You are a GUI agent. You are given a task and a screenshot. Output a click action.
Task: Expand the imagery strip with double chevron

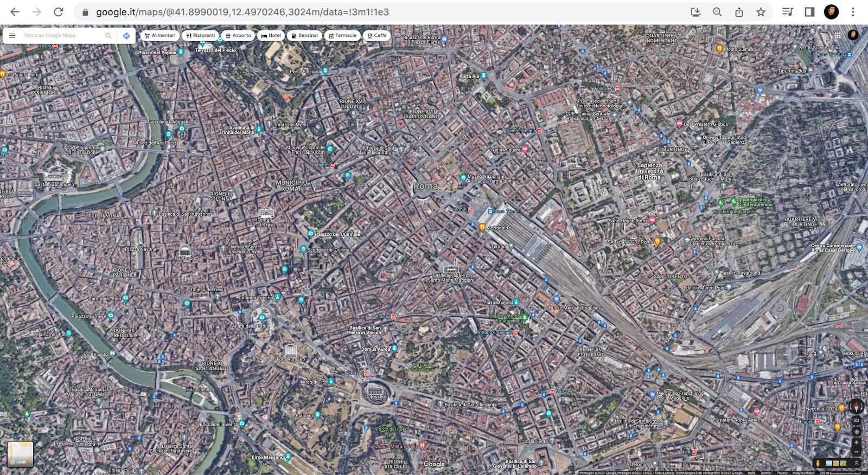(857, 463)
